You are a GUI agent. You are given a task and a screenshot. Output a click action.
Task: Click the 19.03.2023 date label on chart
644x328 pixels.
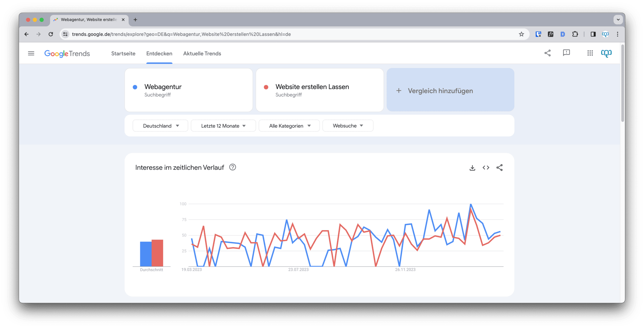pyautogui.click(x=192, y=270)
